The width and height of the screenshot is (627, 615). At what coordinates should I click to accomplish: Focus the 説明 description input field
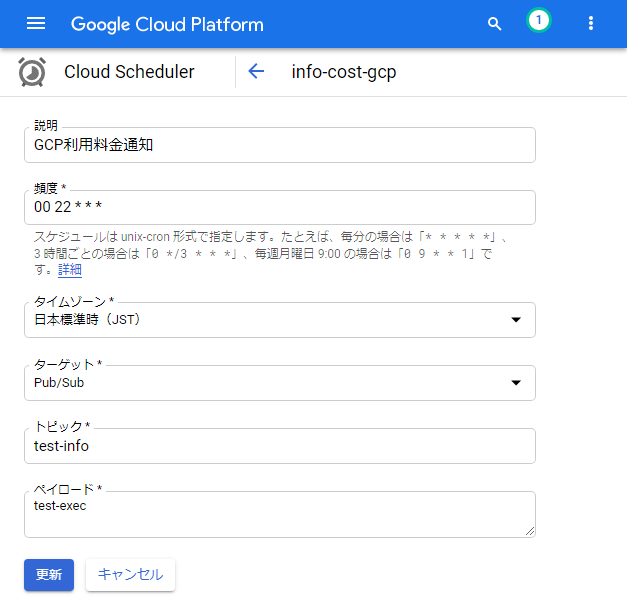[x=280, y=145]
